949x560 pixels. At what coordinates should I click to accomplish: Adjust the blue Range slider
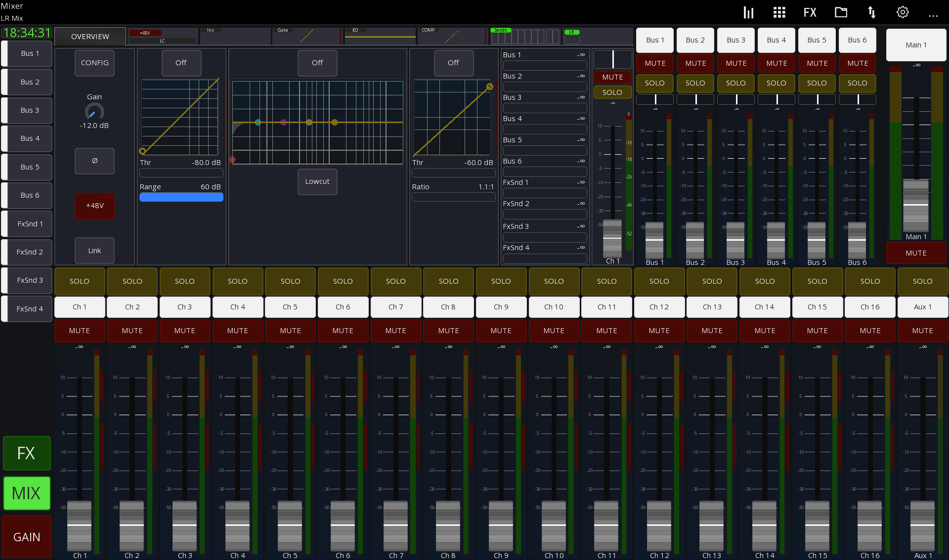(x=181, y=197)
